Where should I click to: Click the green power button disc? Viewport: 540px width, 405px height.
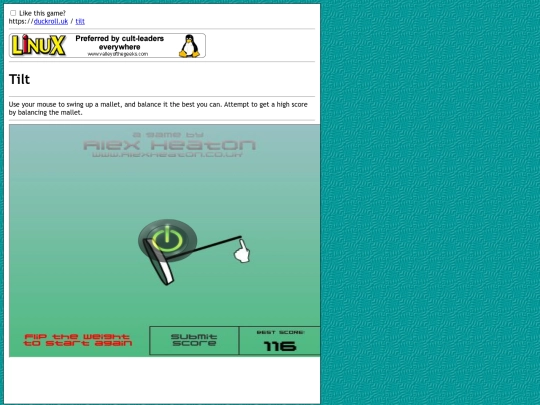[168, 240]
